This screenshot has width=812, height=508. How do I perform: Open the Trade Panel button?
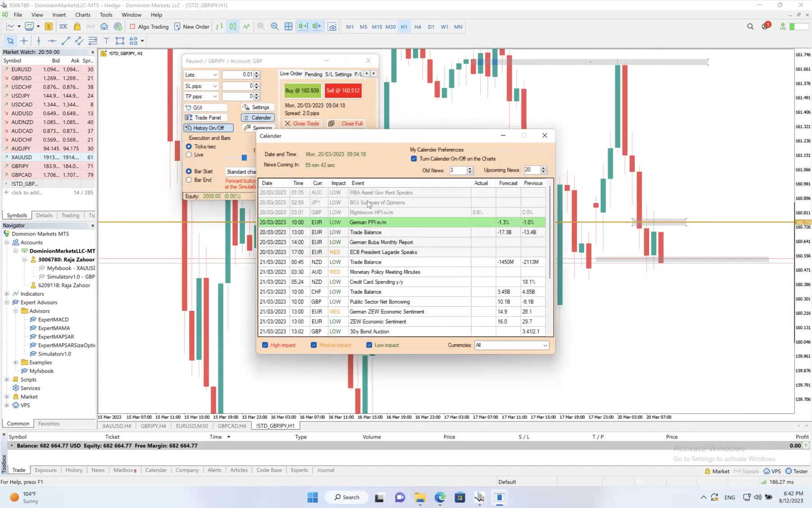pos(206,118)
